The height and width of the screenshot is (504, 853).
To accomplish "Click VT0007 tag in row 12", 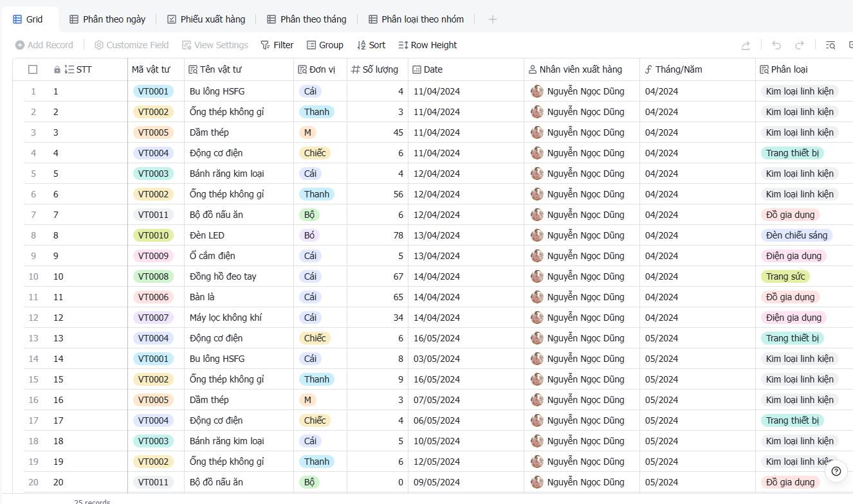I will pos(153,318).
